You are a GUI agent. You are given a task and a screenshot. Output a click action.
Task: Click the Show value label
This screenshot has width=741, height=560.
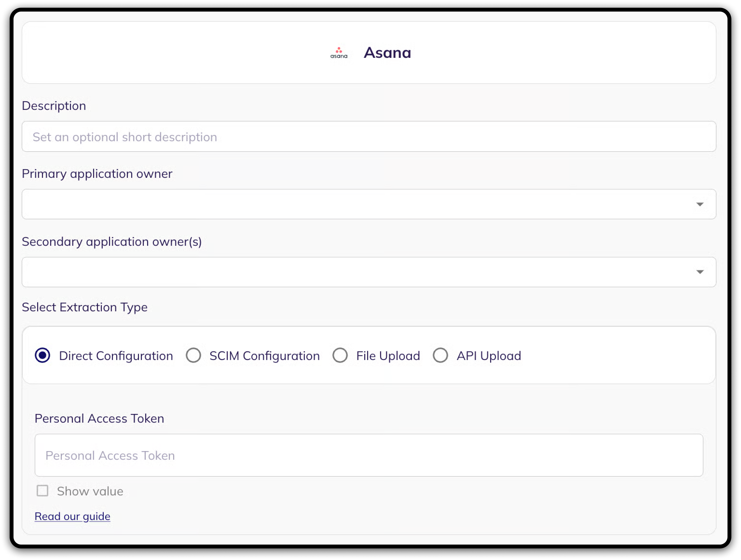pyautogui.click(x=90, y=491)
